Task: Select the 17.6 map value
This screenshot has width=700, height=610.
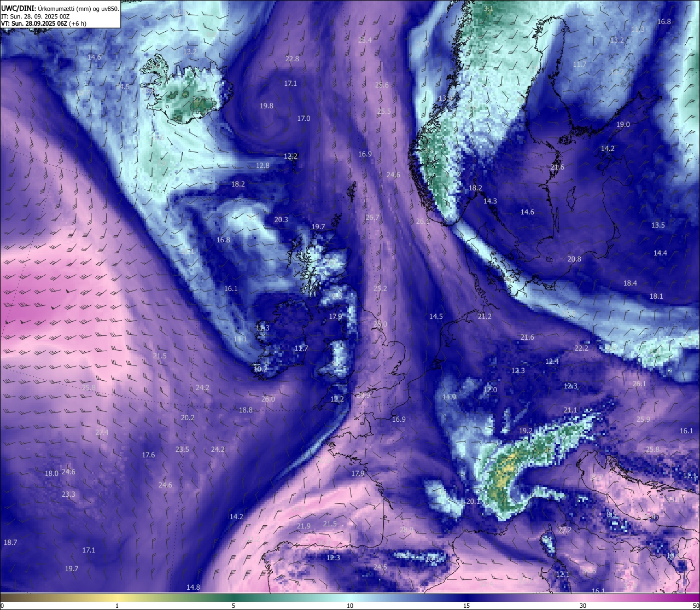Action: point(148,455)
